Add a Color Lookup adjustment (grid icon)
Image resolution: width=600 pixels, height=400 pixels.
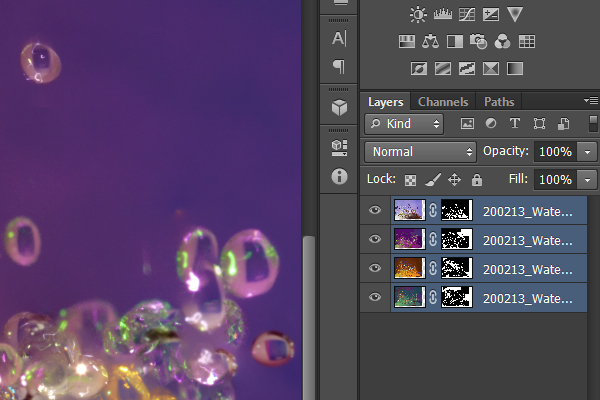527,41
